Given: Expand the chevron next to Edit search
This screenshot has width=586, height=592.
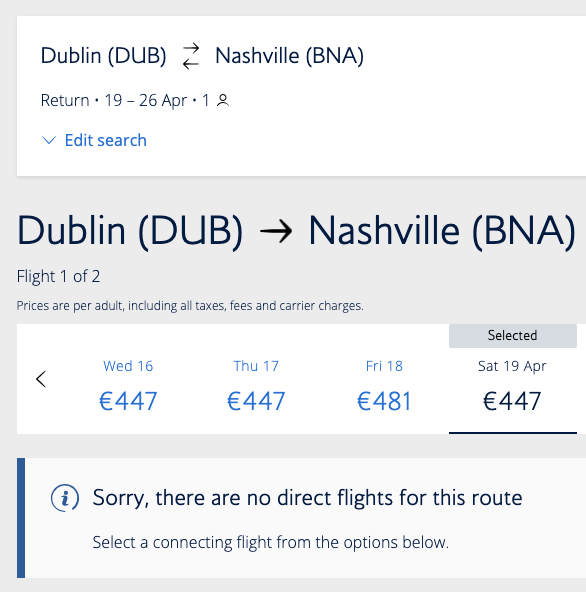Looking at the screenshot, I should point(49,140).
